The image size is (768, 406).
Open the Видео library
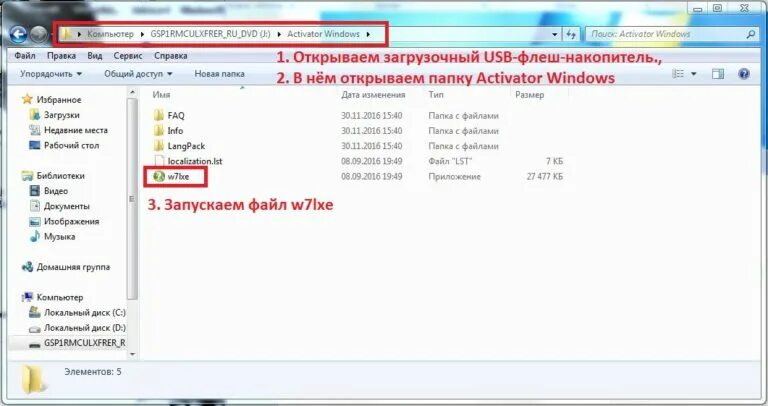48,191
